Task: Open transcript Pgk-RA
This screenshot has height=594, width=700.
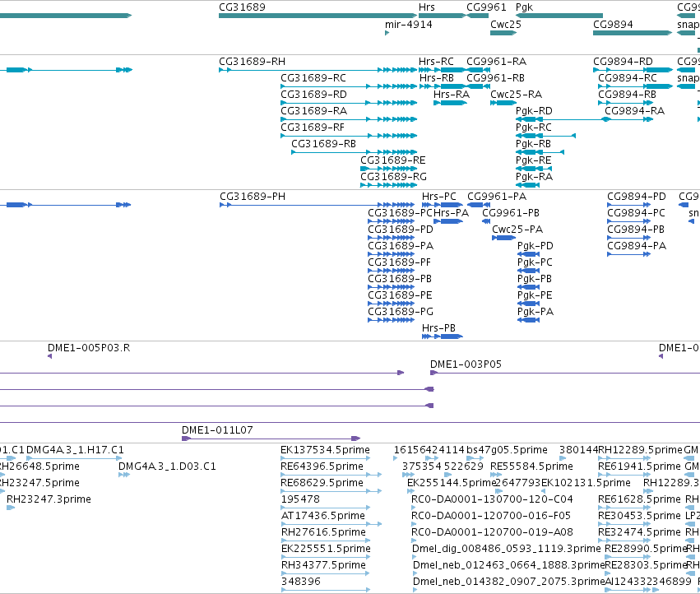Action: [x=534, y=176]
